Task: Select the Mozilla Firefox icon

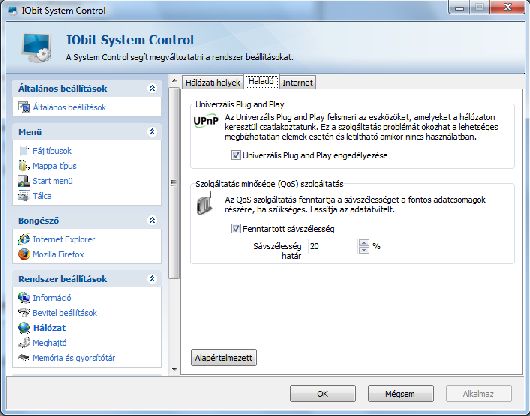Action: pyautogui.click(x=24, y=254)
